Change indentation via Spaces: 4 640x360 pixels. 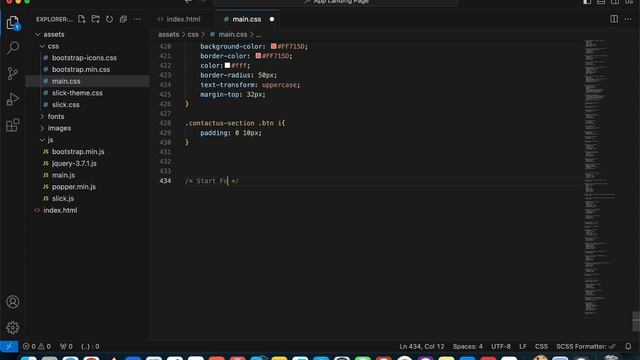click(x=467, y=347)
